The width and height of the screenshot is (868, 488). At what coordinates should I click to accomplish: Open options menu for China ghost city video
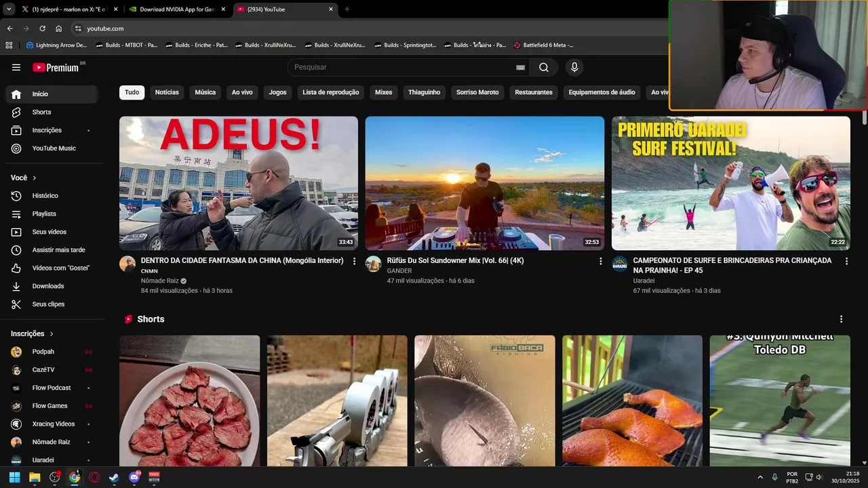(x=354, y=261)
